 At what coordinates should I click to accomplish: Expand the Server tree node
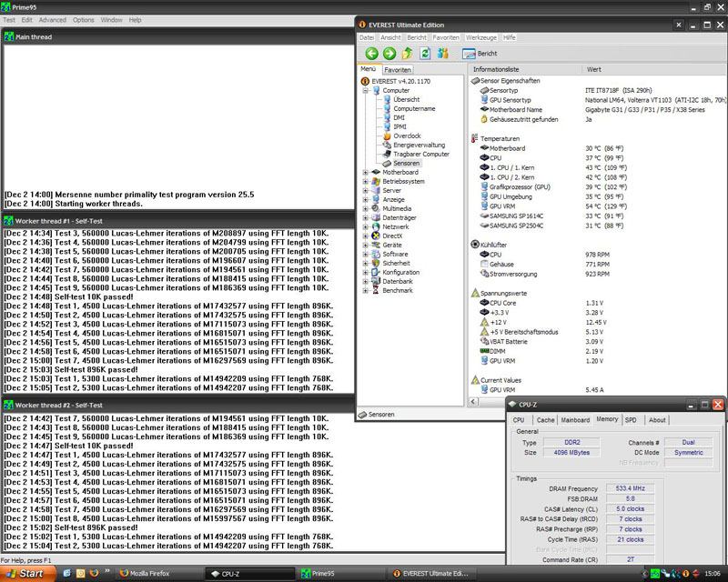366,190
